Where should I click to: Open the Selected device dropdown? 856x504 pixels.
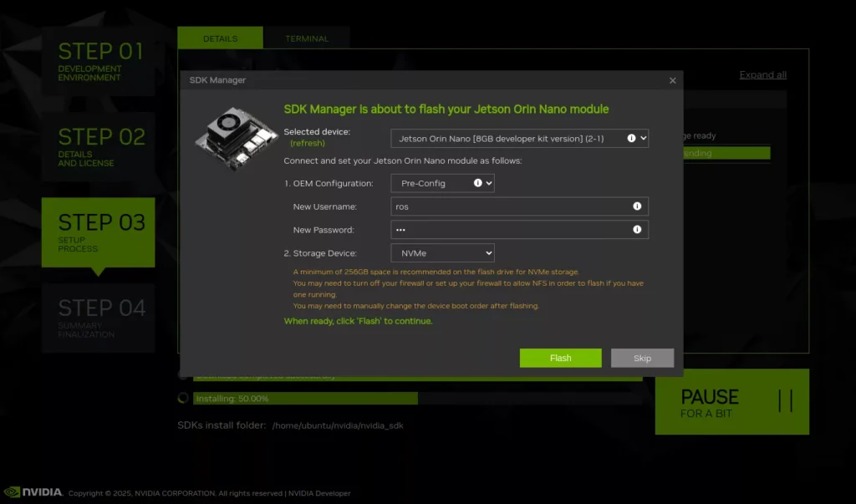pyautogui.click(x=518, y=138)
